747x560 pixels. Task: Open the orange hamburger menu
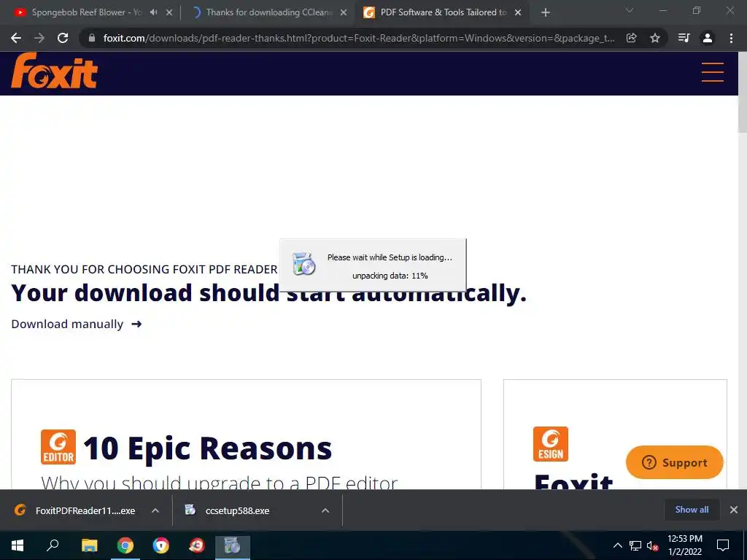[712, 72]
